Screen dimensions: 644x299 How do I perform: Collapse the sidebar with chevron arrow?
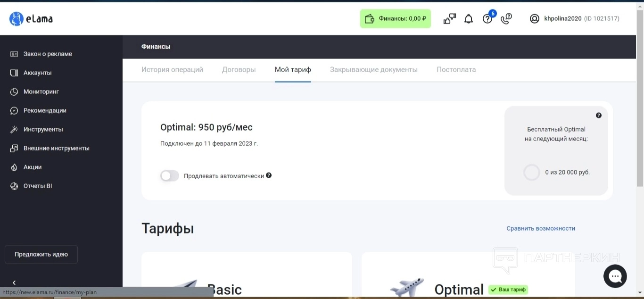14,282
